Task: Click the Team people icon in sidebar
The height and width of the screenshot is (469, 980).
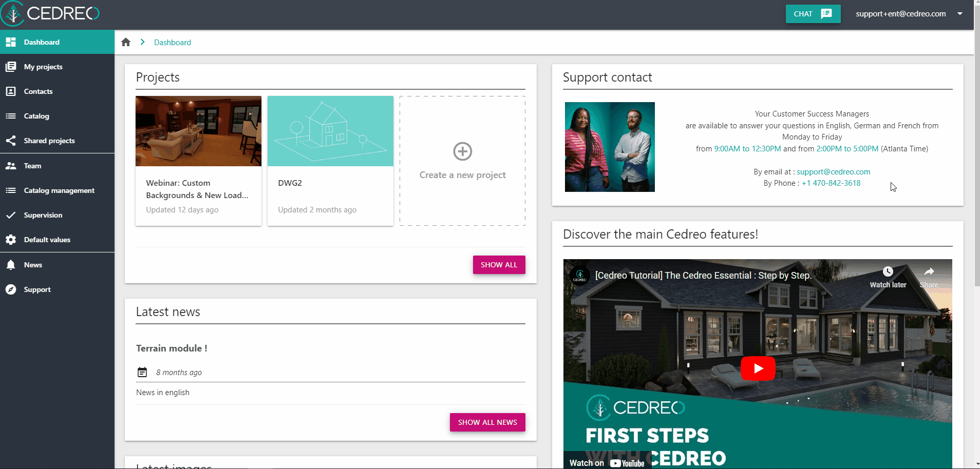Action: (11, 166)
